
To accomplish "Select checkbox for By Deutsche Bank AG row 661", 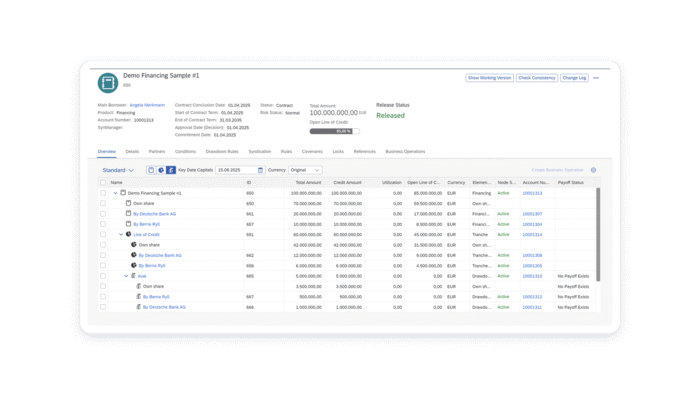I will pos(103,214).
